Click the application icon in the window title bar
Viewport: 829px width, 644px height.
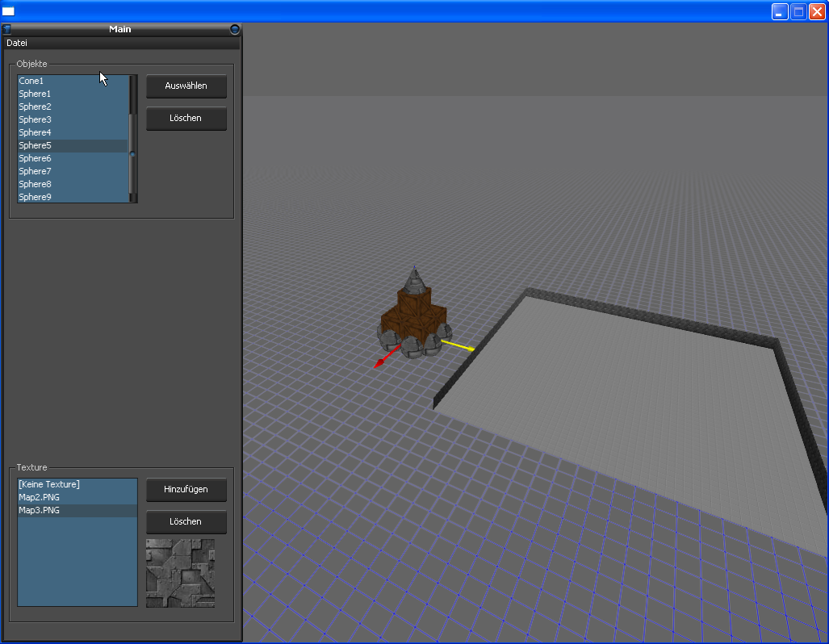(8, 11)
